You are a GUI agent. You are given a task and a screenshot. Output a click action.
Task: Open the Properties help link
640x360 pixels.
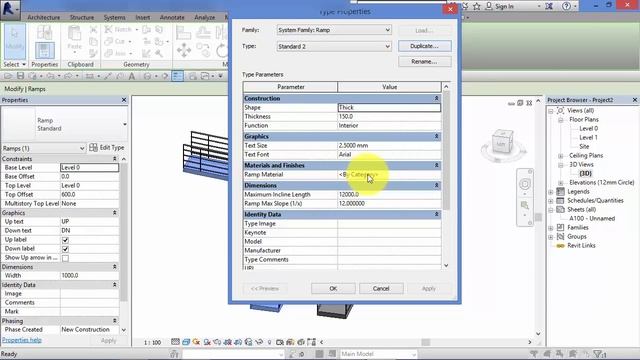click(22, 340)
